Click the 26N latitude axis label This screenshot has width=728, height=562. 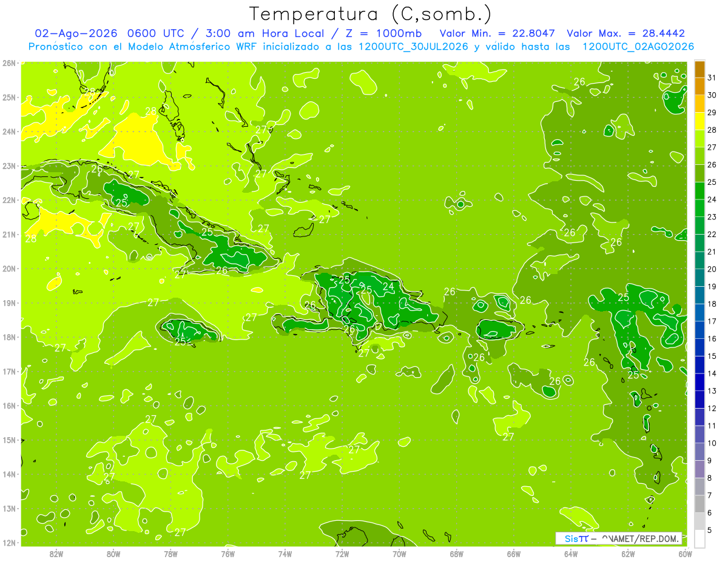tap(8, 63)
